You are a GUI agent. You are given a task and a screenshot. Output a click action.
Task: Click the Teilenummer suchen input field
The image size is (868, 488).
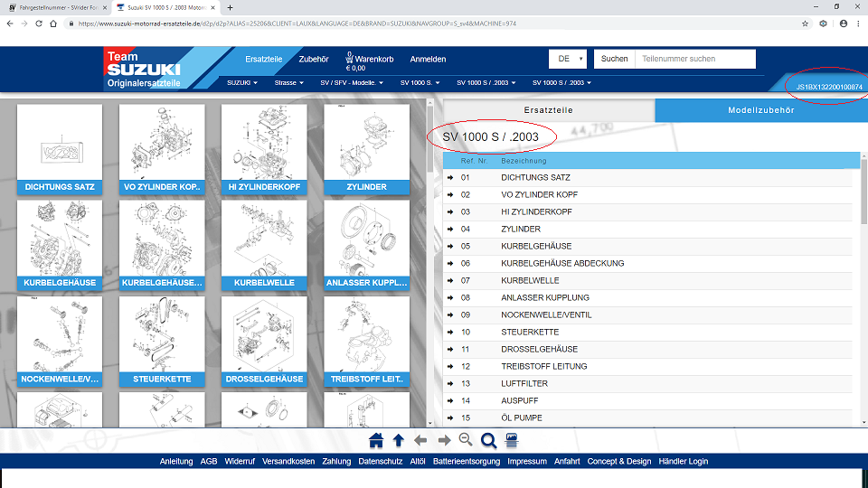point(695,59)
